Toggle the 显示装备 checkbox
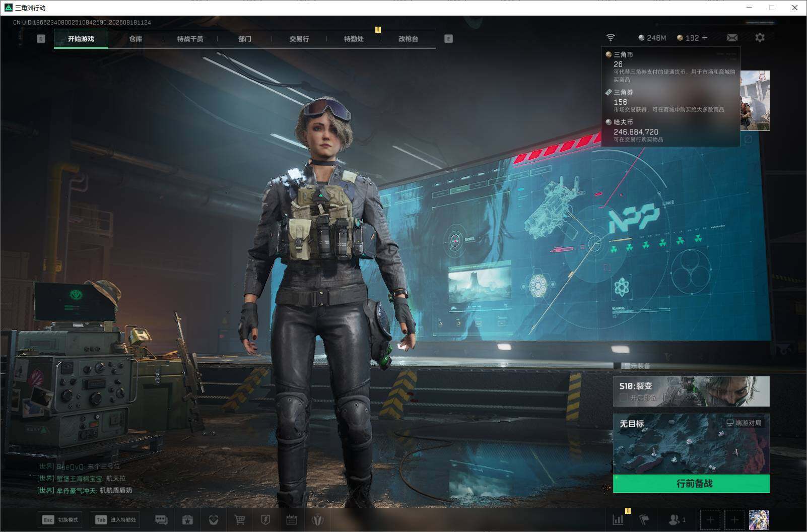The width and height of the screenshot is (807, 532). (618, 366)
